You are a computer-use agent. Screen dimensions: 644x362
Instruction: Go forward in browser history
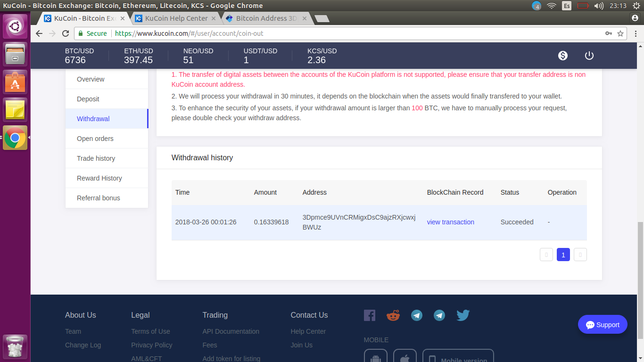click(x=52, y=33)
